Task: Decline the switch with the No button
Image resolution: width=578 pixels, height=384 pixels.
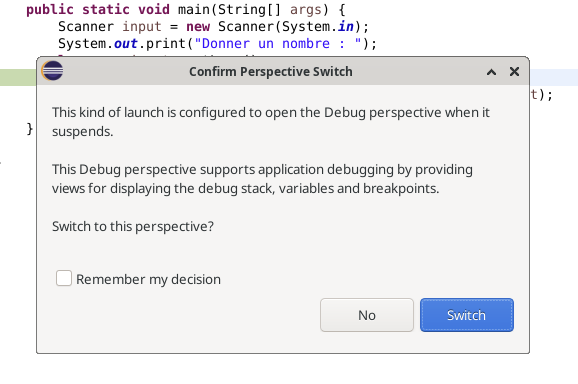Action: (x=367, y=315)
